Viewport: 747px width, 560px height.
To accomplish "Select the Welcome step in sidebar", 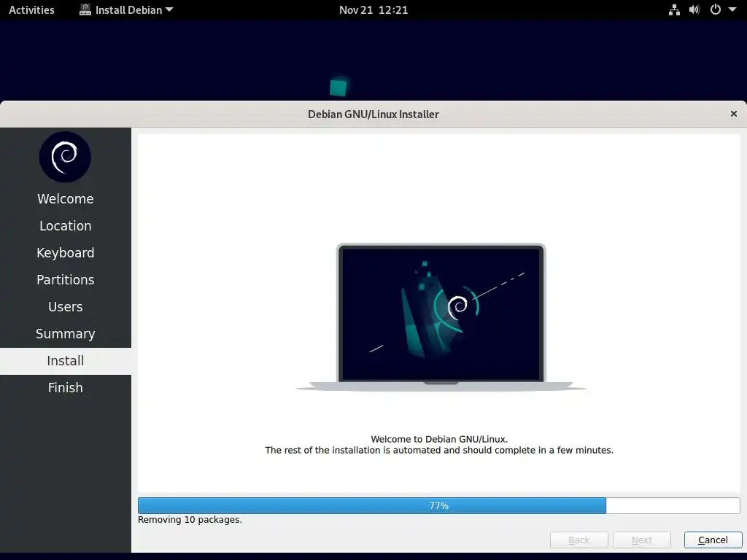I will [65, 198].
